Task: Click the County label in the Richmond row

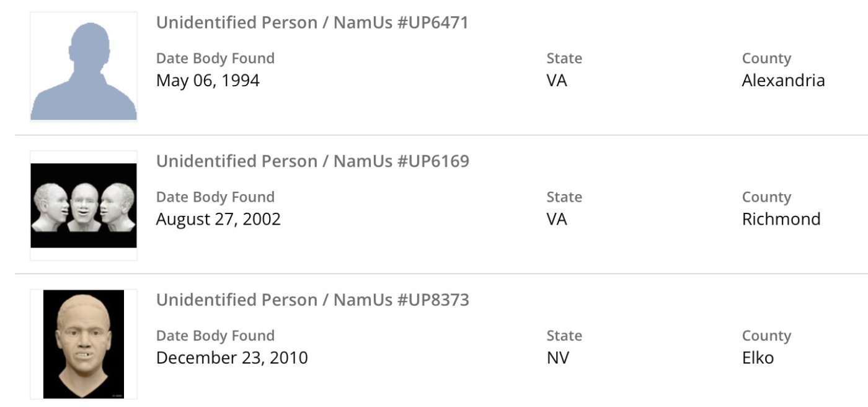Action: click(766, 197)
